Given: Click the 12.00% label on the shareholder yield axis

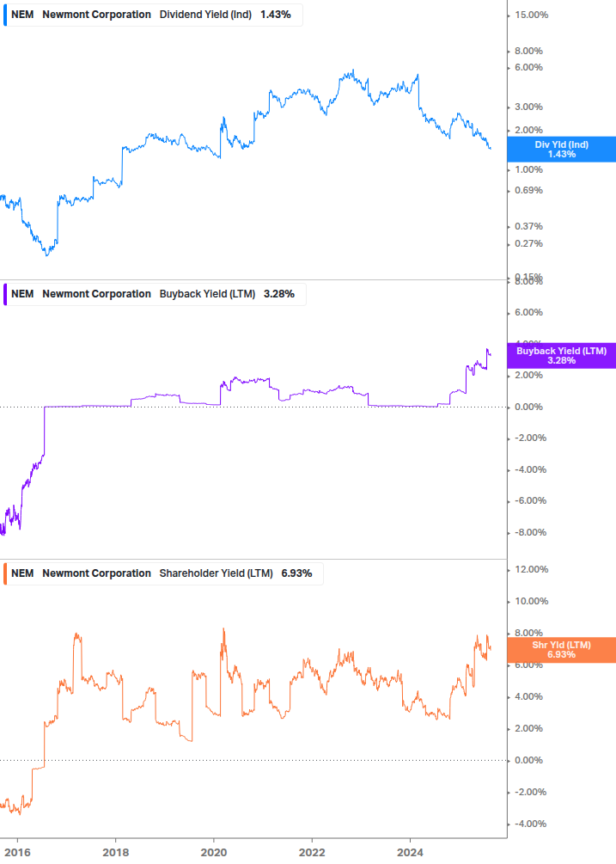Looking at the screenshot, I should click(531, 570).
